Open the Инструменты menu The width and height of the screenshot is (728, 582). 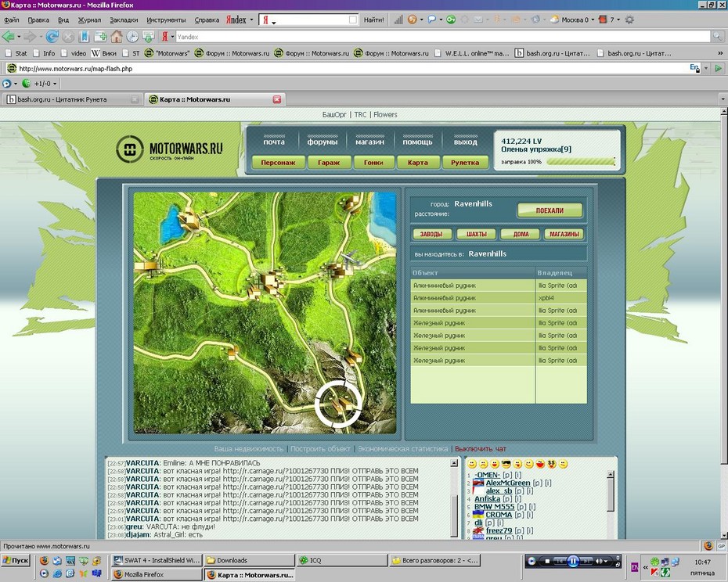coord(166,20)
